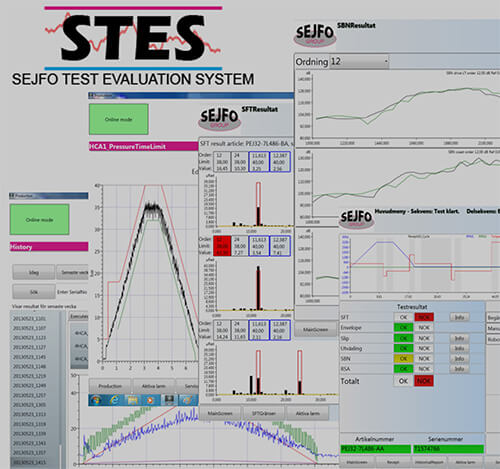Viewport: 500px width, 469px height.
Task: Launch Internet Explorer from the taskbar
Action: pos(114,400)
